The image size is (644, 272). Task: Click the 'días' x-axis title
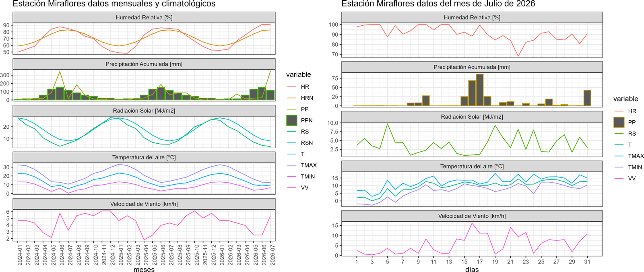tap(472, 269)
